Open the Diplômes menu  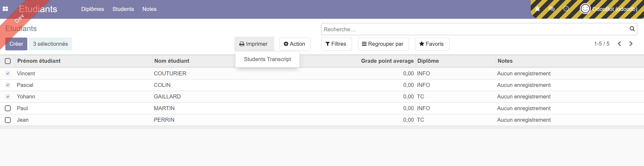click(92, 9)
